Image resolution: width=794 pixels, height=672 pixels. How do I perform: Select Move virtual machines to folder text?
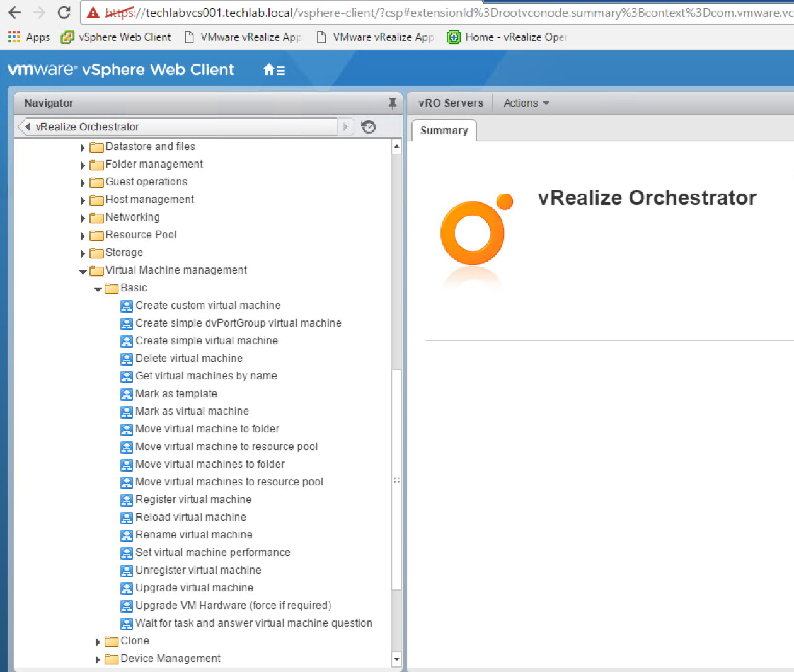click(x=210, y=464)
